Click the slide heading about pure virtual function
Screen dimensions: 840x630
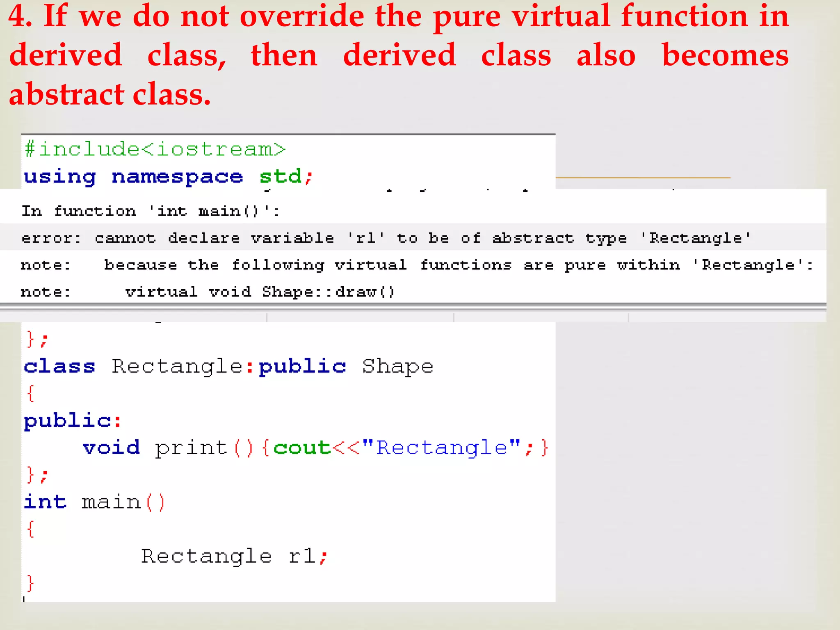(x=399, y=55)
